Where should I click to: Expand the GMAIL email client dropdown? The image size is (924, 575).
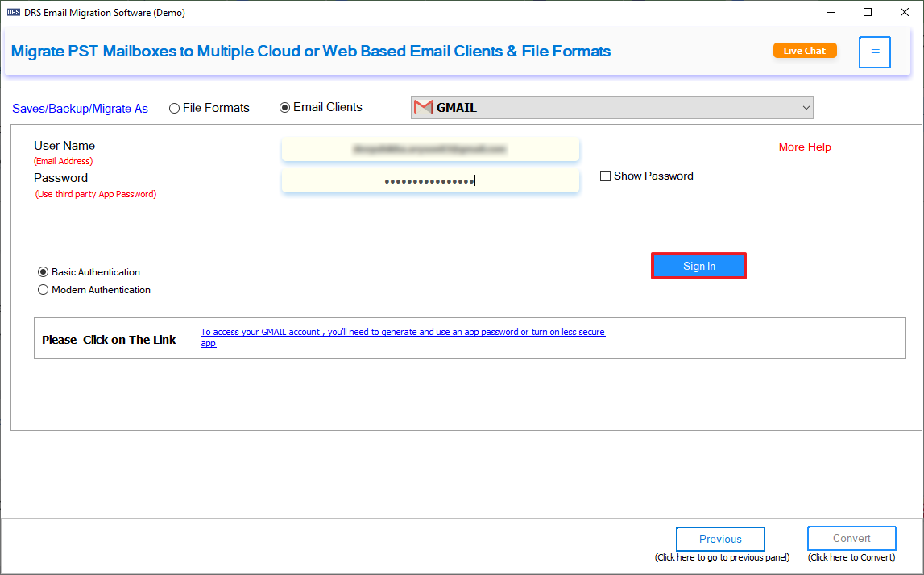coord(806,107)
